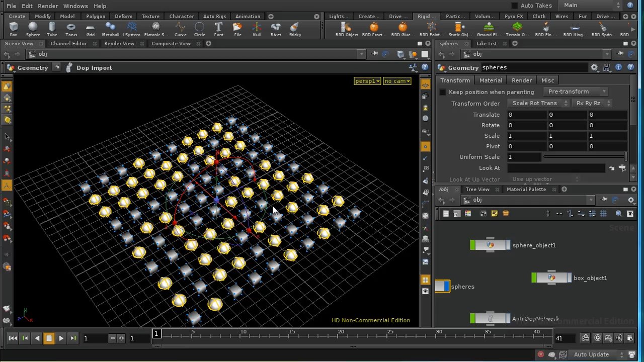The height and width of the screenshot is (362, 644).
Task: Open the persp1 viewport menu
Action: pos(367,81)
